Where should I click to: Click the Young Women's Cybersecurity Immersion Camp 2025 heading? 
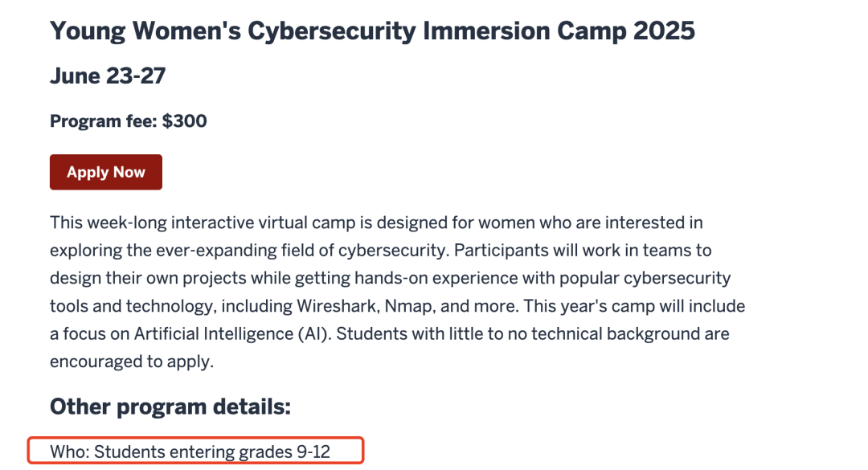tap(372, 31)
